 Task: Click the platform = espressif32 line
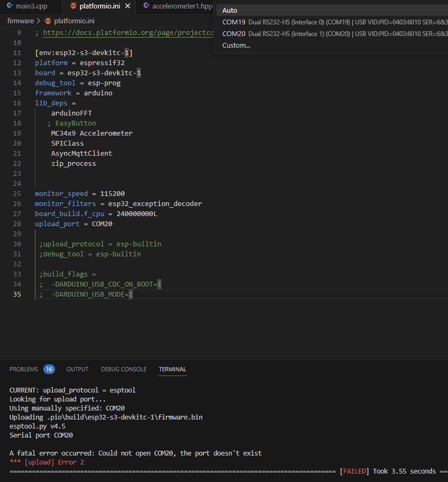pos(79,63)
